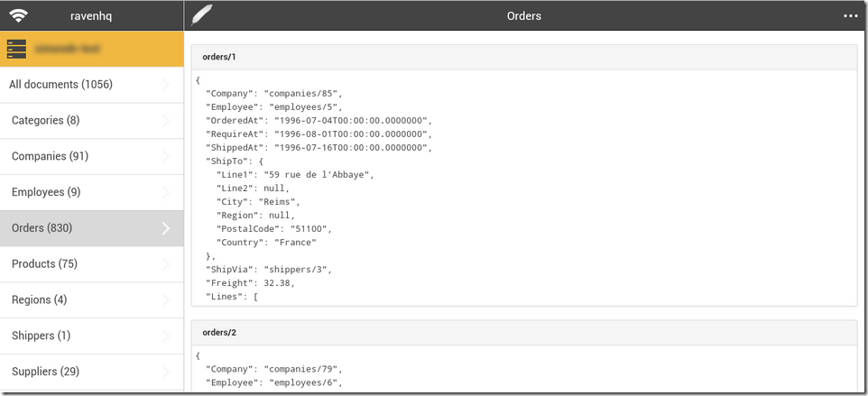Open the All documents (1056) list
Screen dimensions: 868x396
click(x=92, y=85)
